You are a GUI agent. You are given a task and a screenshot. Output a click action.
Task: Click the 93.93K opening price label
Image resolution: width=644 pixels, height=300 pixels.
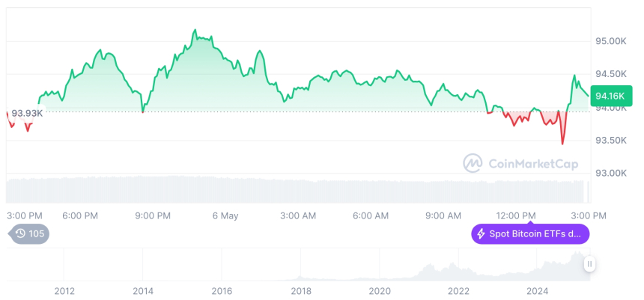(27, 113)
